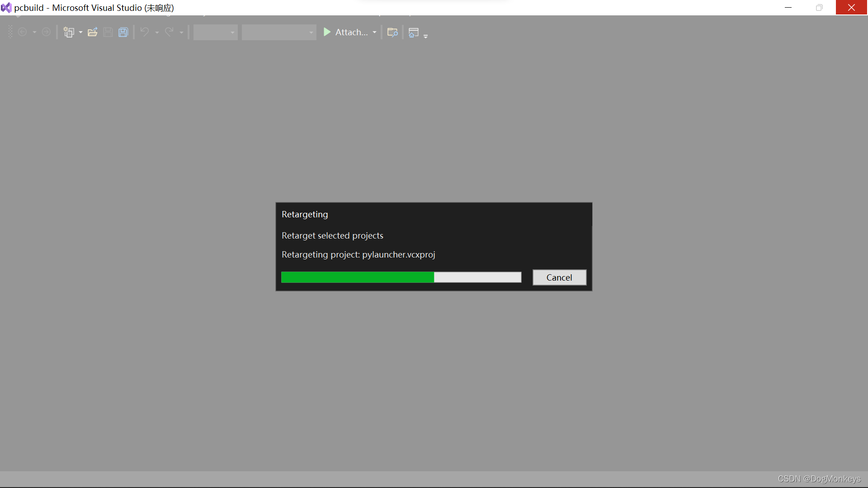
Task: Click the toolbar drag grip handle
Action: tap(10, 32)
